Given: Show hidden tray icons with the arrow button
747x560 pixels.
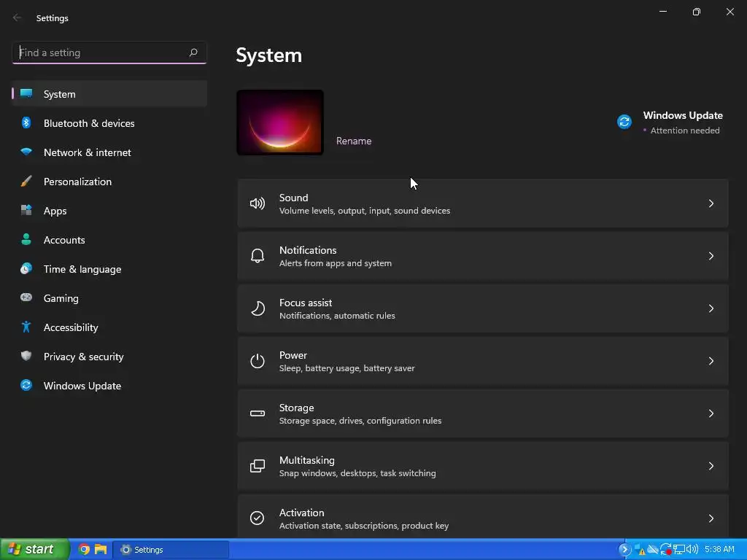Looking at the screenshot, I should (624, 550).
